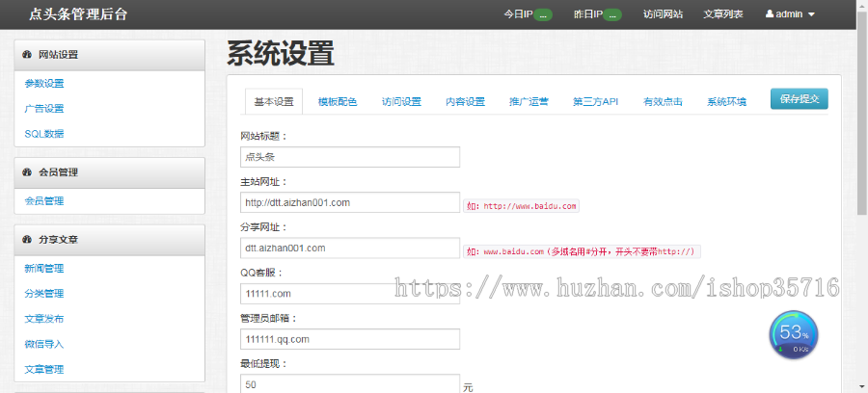Viewport: 868px width, 393px height.
Task: Click the 多域名用#分开 hint text
Action: click(x=582, y=251)
